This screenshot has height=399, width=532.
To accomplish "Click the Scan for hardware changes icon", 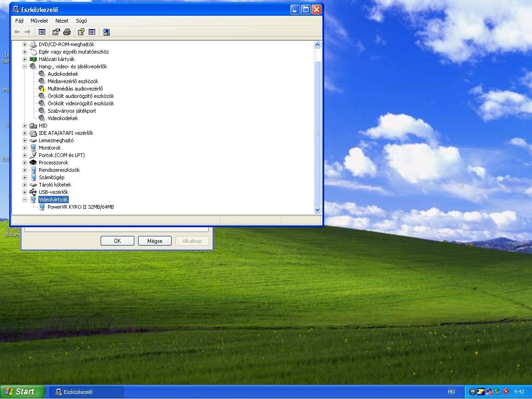I will [x=106, y=32].
